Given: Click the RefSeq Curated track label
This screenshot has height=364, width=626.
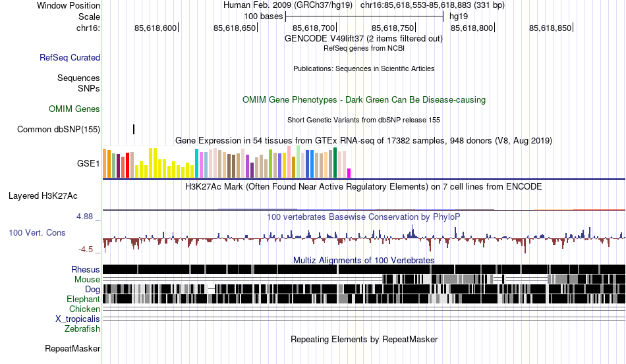Looking at the screenshot, I should (x=69, y=57).
